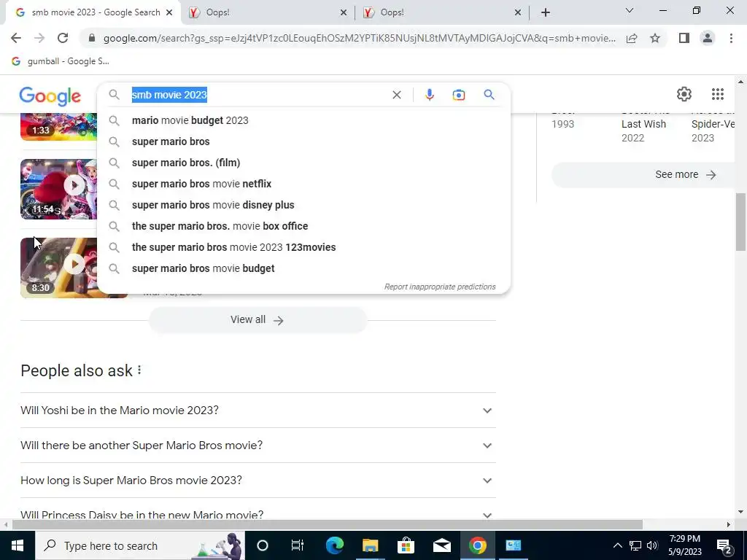Close the second Oops! tab
The image size is (747, 560).
click(518, 12)
